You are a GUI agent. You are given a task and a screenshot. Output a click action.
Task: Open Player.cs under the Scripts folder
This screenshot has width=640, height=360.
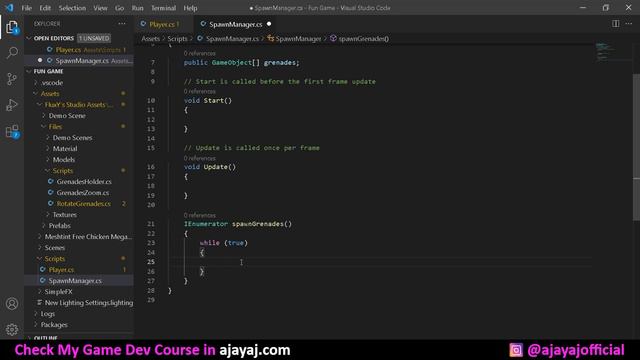[x=61, y=269]
